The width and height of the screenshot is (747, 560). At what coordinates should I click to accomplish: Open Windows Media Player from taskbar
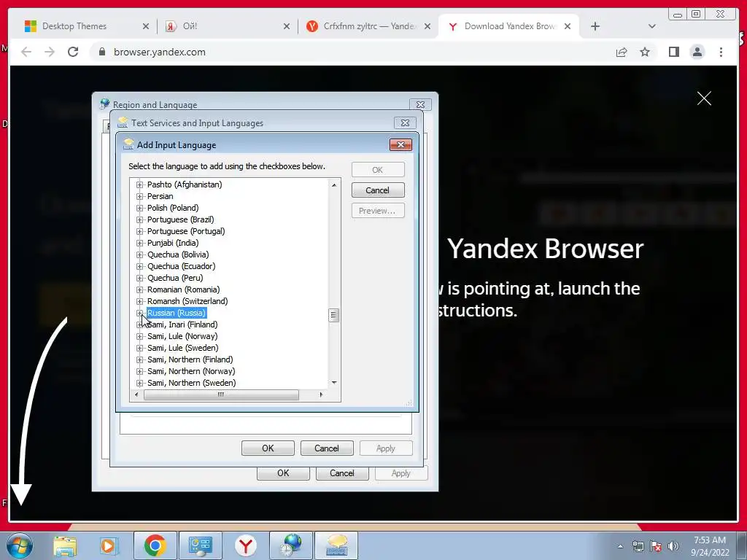(109, 545)
